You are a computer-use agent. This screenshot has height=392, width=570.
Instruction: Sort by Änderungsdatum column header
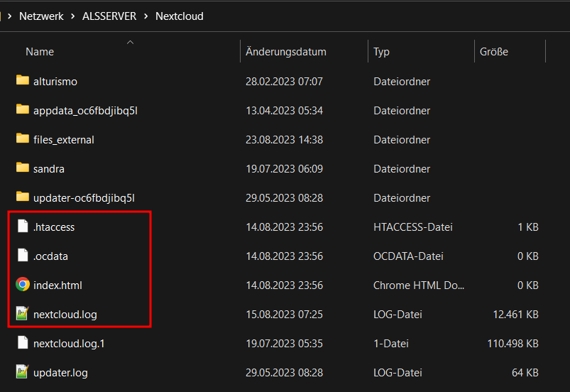pos(286,52)
